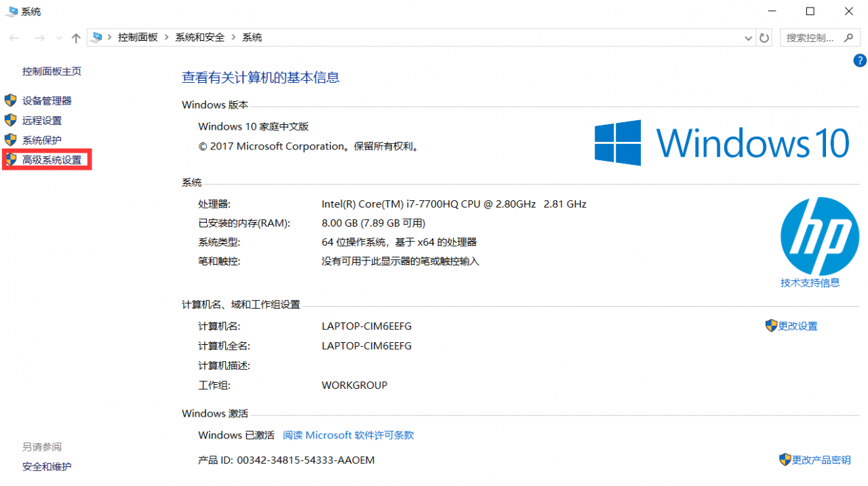868x486 pixels.
Task: Click the WORKGROUP value
Action: (x=355, y=386)
